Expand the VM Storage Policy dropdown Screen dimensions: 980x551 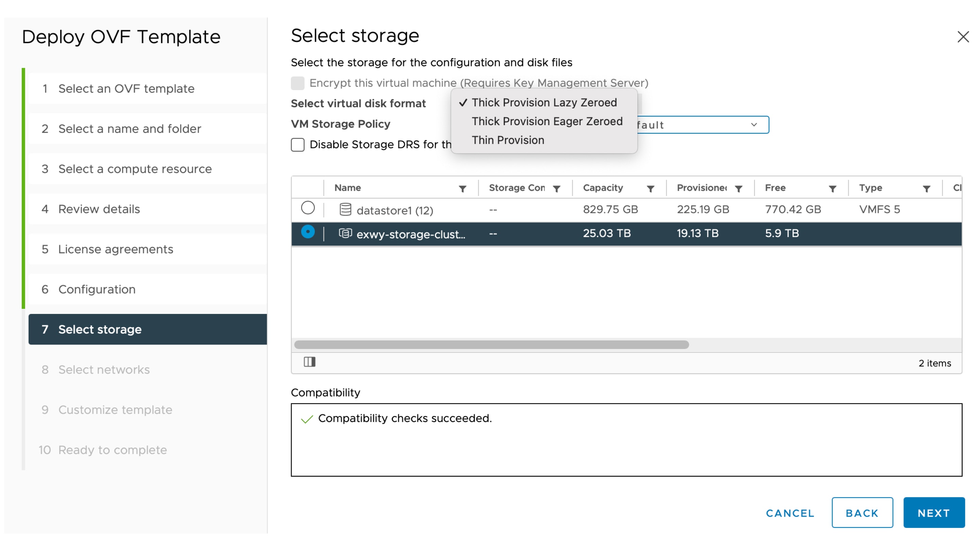pos(753,125)
